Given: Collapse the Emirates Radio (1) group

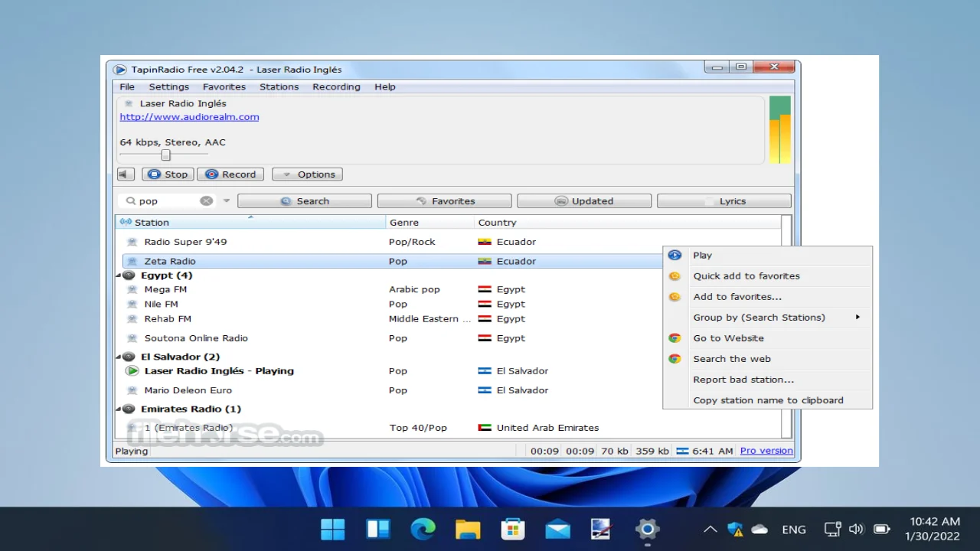Looking at the screenshot, I should point(119,409).
